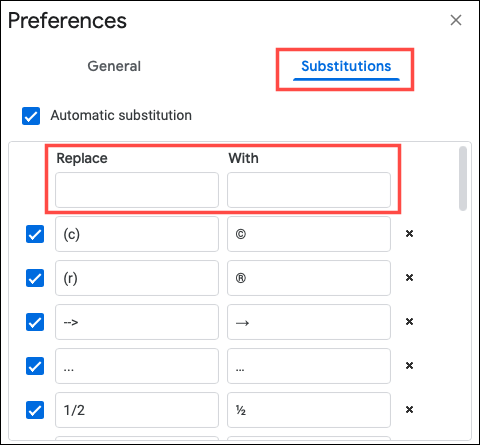The image size is (480, 445).
Task: Delete the 1/2 fraction substitution
Action: coord(409,410)
